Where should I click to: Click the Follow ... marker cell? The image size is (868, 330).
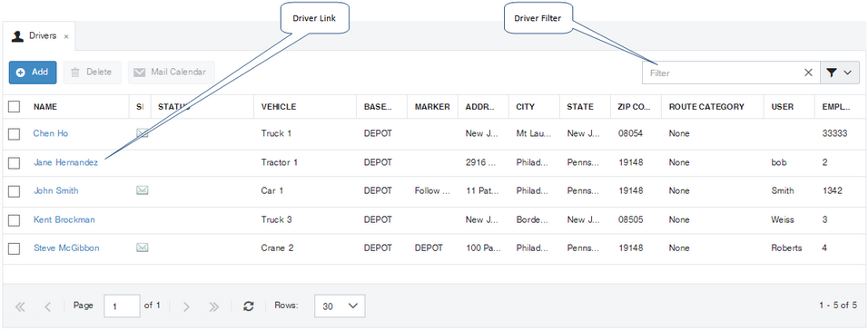(x=432, y=190)
